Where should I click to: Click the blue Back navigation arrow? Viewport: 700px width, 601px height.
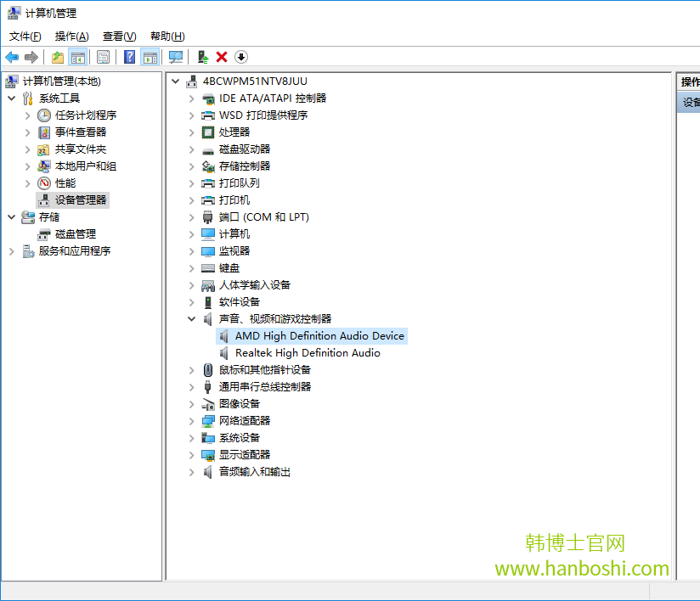pyautogui.click(x=12, y=56)
